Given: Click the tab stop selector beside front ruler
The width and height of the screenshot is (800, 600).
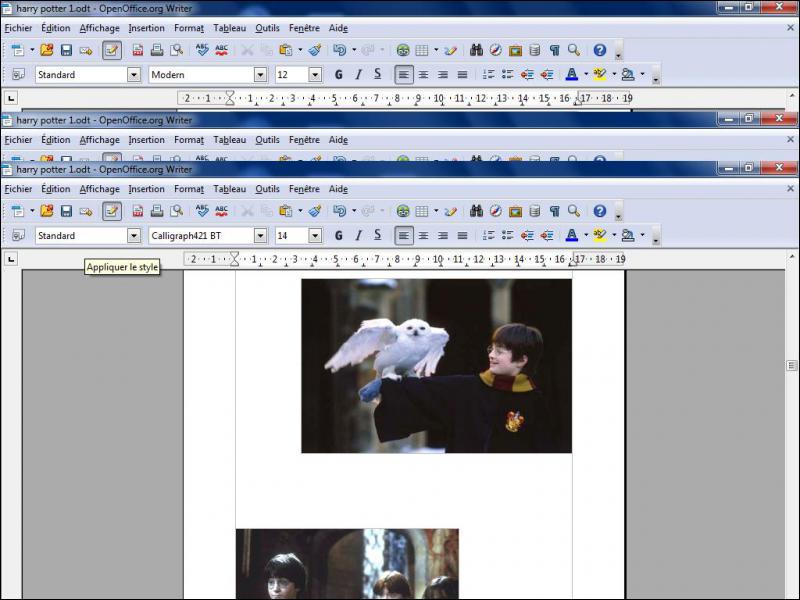Looking at the screenshot, I should (x=11, y=259).
